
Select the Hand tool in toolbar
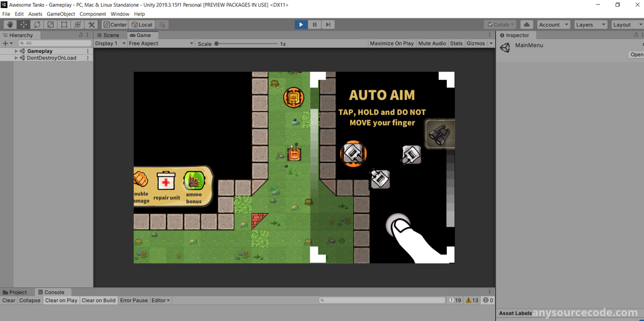[10, 25]
